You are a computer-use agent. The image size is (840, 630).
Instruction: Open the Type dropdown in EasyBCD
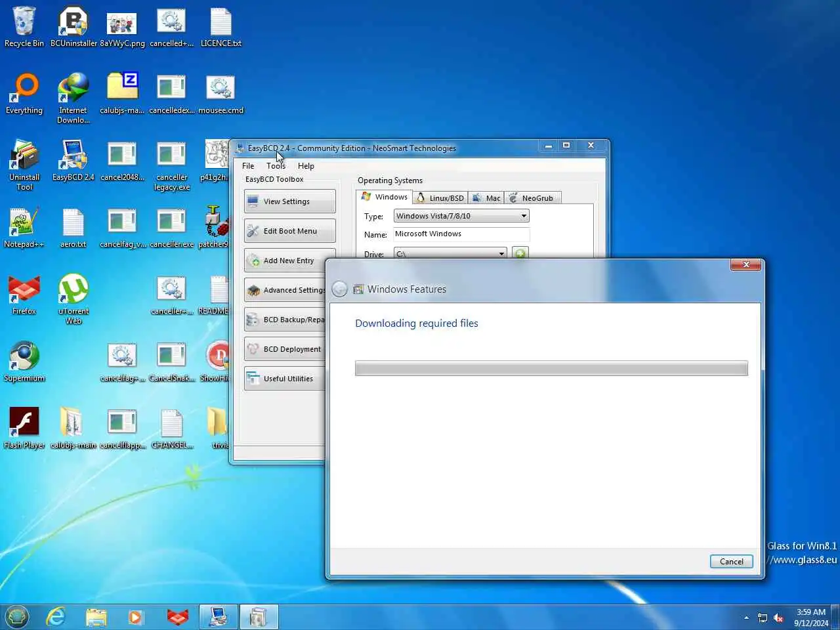461,216
